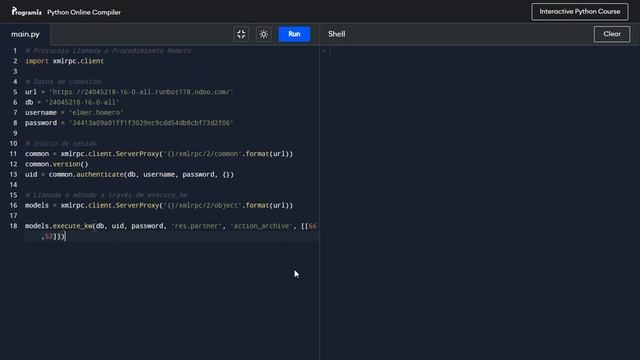The image size is (640, 360).
Task: Click the models.execute_kw call on line 18
Action: [x=171, y=226]
